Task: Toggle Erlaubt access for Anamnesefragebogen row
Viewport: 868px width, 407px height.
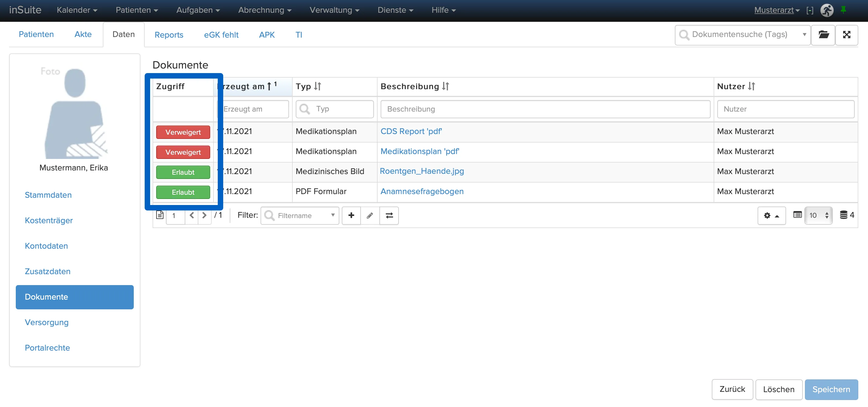Action: pos(183,192)
